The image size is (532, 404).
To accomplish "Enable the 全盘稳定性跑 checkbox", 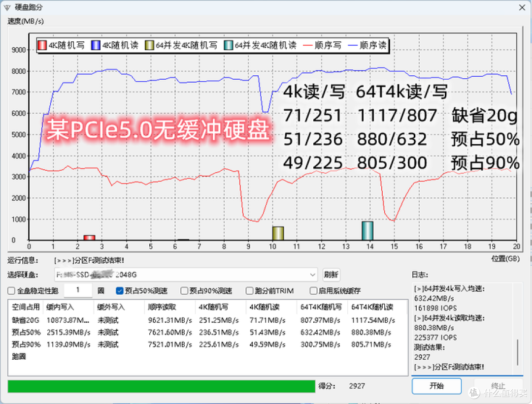I will point(11,291).
